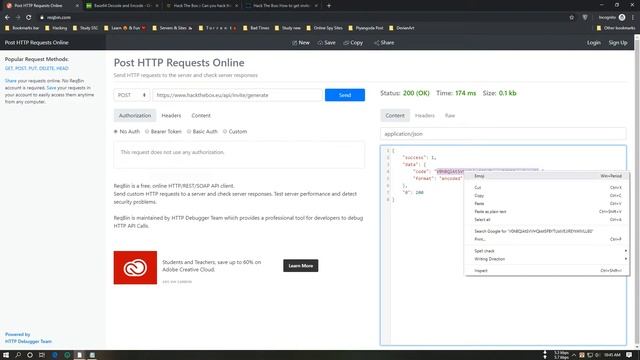
Task: Open the Login link
Action: (x=593, y=42)
